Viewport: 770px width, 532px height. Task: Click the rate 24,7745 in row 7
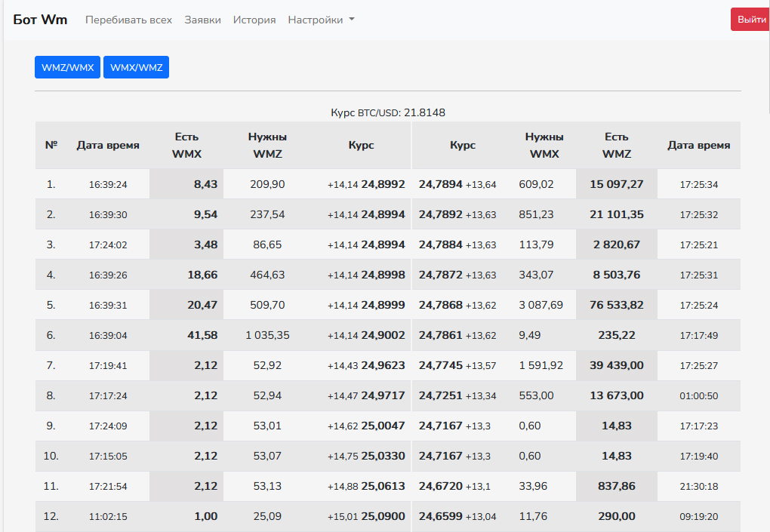440,365
